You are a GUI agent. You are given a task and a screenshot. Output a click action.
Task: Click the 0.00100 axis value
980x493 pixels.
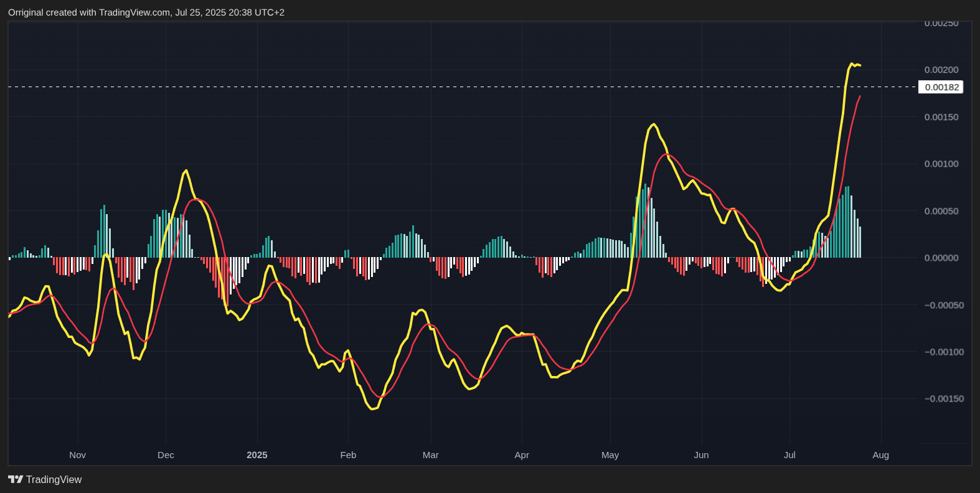coord(941,164)
